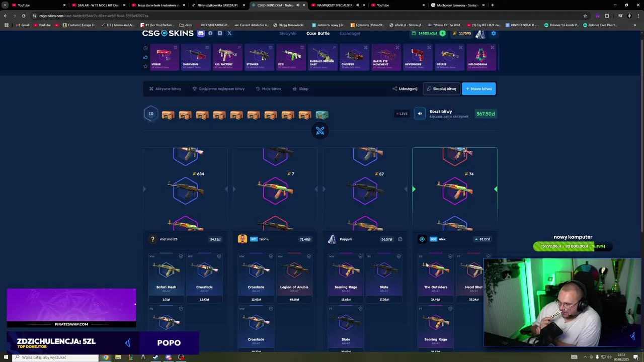This screenshot has width=644, height=362.
Task: Click the first orange case in row
Action: coord(168,115)
